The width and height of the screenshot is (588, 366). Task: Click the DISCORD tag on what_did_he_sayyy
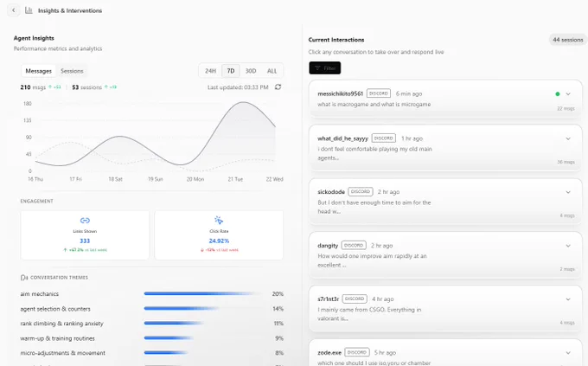(384, 138)
